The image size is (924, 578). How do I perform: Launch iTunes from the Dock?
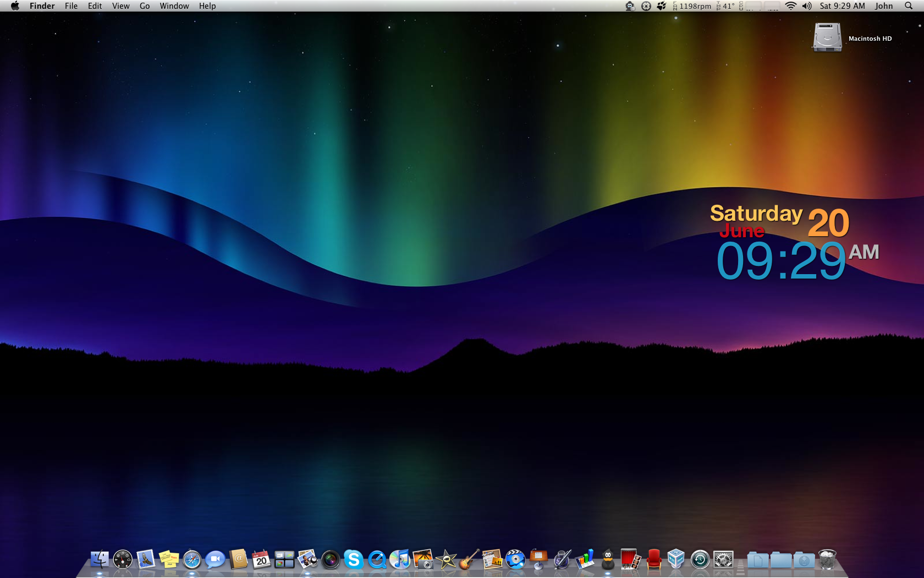point(400,560)
